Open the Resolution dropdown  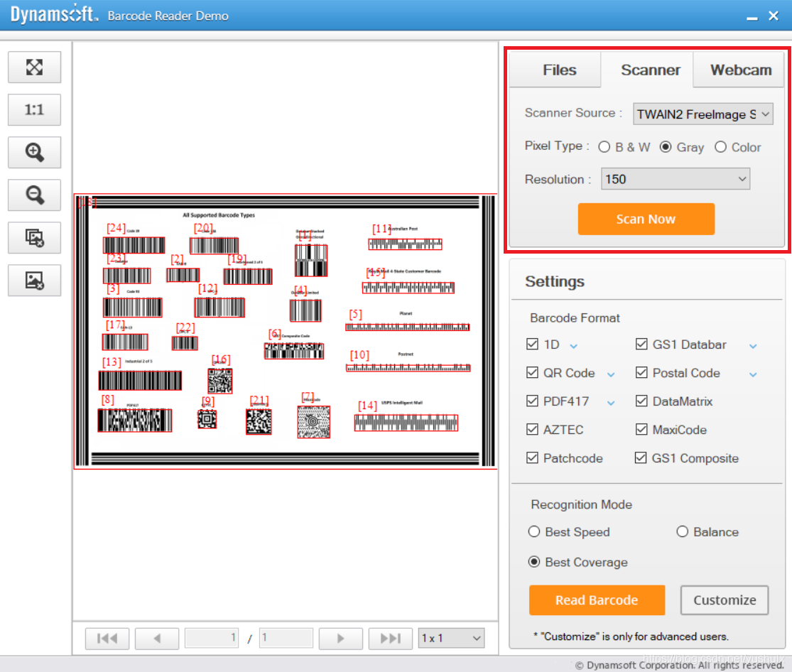pos(676,179)
